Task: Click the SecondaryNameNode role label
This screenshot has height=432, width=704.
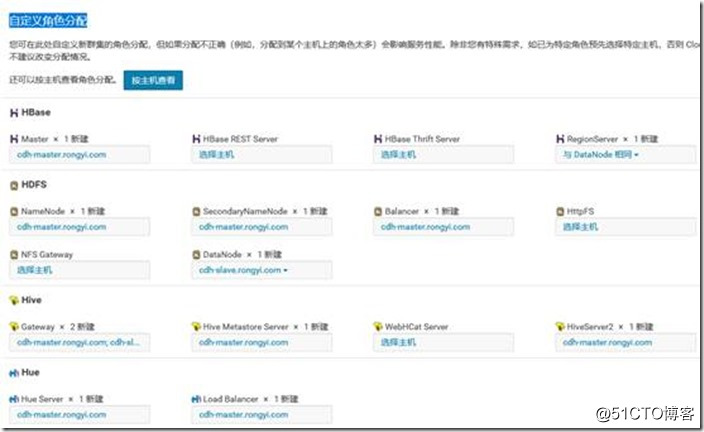Action: (245, 211)
